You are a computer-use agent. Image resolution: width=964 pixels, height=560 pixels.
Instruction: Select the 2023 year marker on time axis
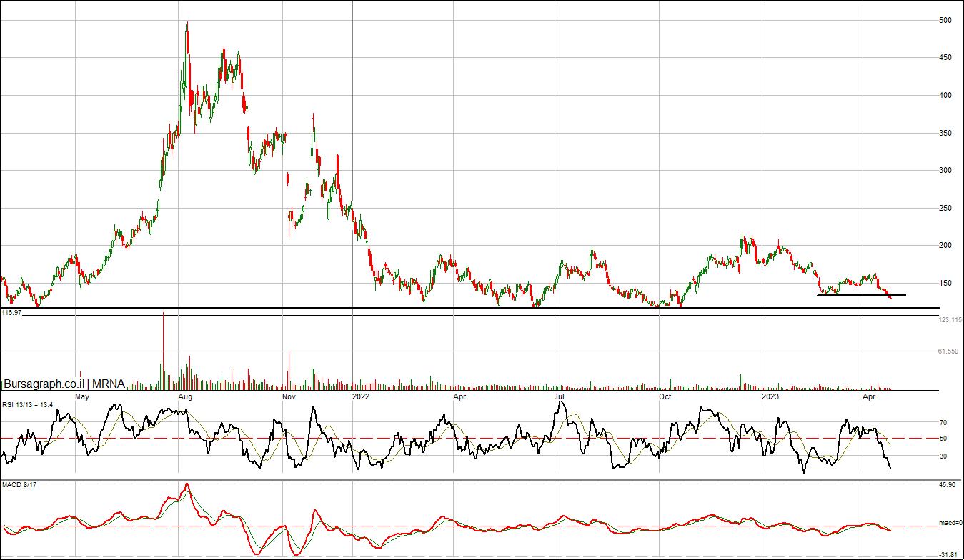pos(770,396)
